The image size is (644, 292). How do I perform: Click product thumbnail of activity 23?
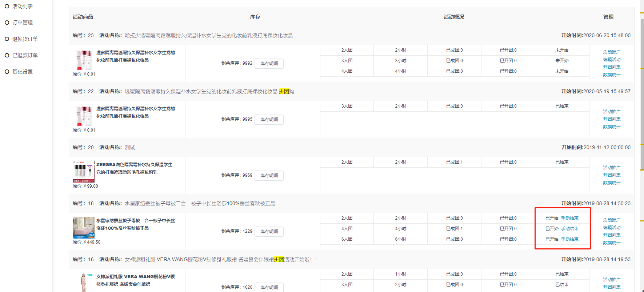click(x=84, y=60)
